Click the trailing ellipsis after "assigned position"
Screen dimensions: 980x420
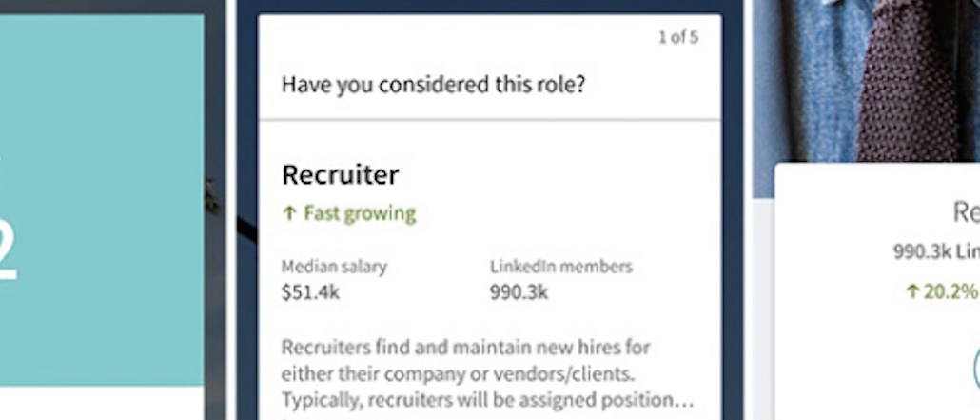pyautogui.click(x=686, y=400)
